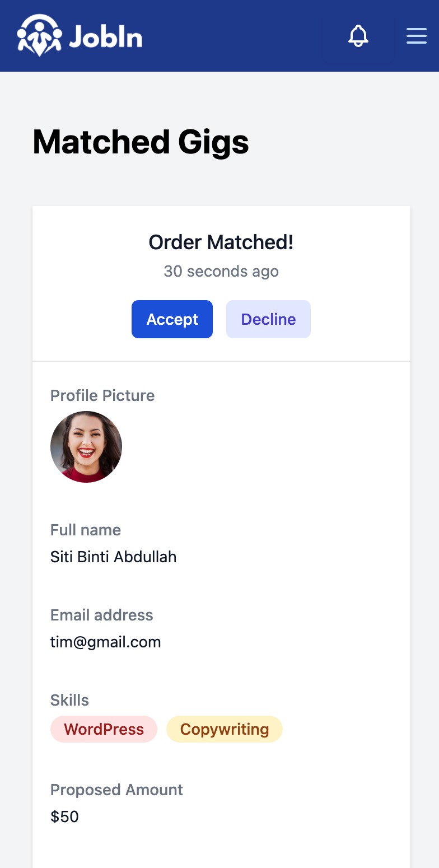Screen dimensions: 439x868
Task: Click the JobIn brand name text
Action: click(x=106, y=36)
